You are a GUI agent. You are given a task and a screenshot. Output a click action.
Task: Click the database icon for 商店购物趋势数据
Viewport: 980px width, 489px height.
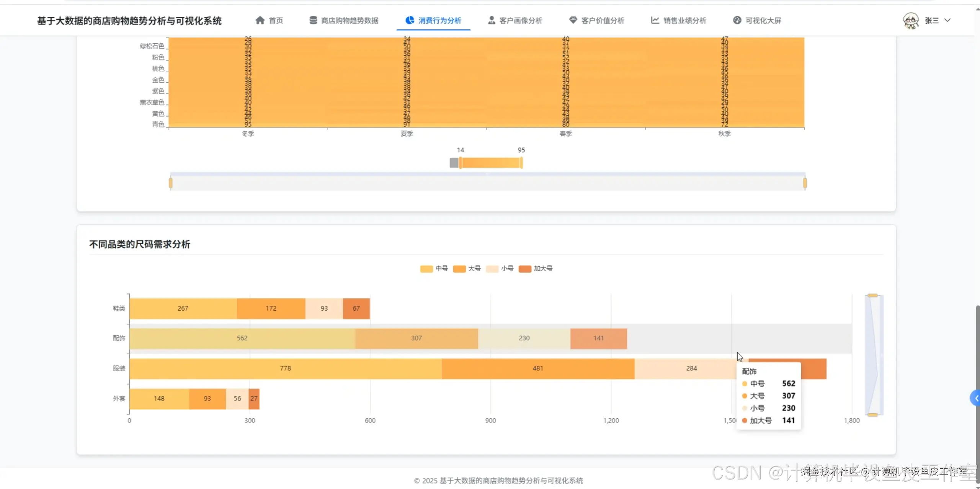click(x=313, y=20)
